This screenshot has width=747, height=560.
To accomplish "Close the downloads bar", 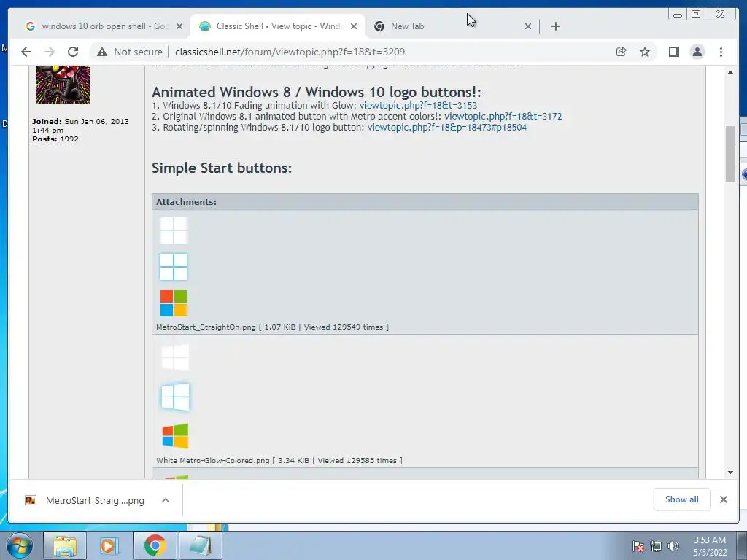I will click(723, 499).
